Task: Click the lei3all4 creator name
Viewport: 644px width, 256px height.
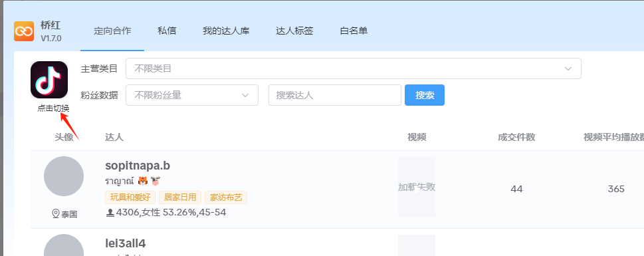Action: pos(125,243)
